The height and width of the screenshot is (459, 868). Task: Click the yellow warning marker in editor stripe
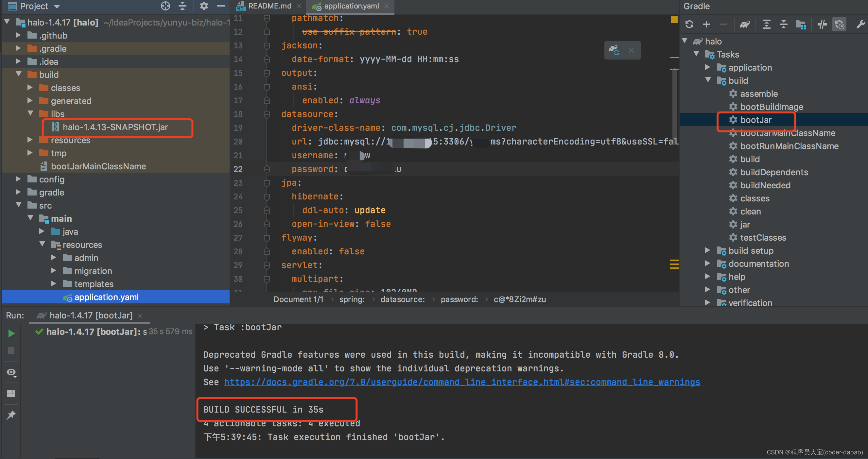(674, 20)
